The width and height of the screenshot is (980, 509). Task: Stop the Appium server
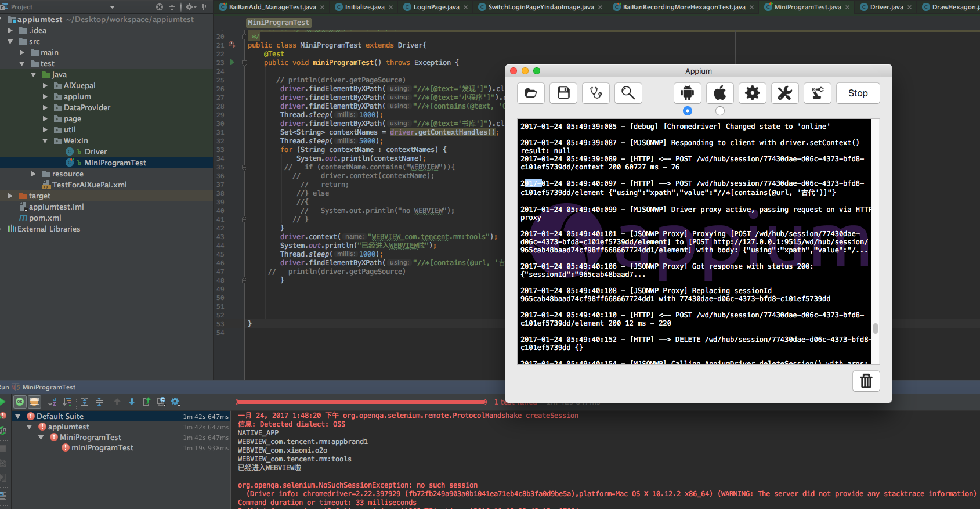pos(858,93)
